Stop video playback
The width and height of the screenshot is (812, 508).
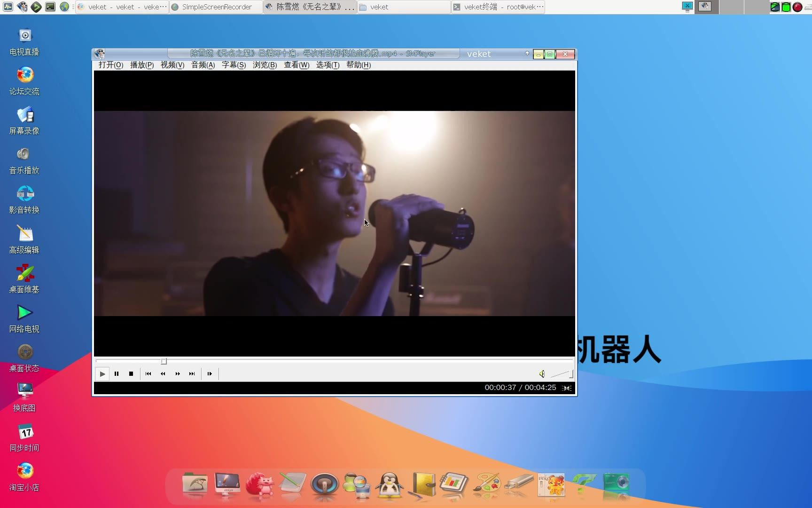[131, 373]
